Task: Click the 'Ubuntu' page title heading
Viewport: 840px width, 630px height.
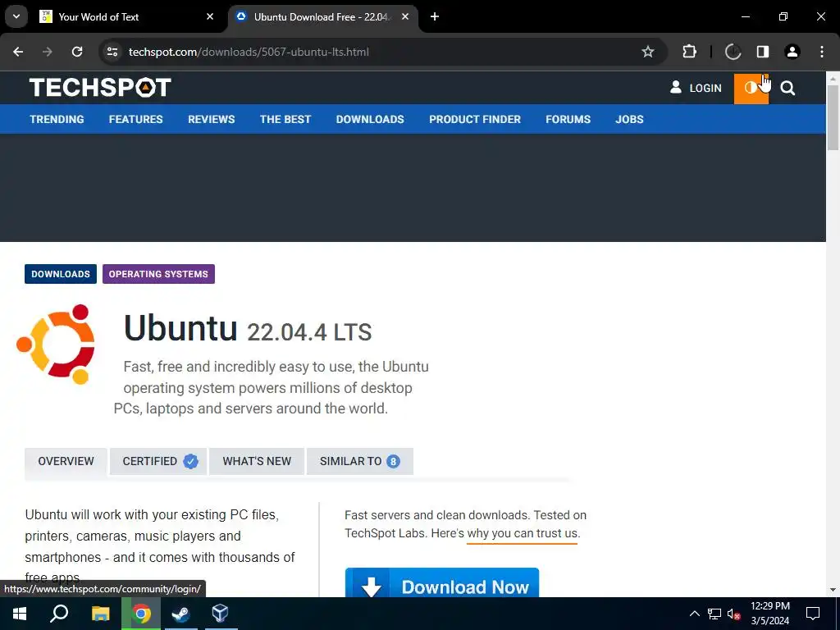Action: click(x=180, y=328)
